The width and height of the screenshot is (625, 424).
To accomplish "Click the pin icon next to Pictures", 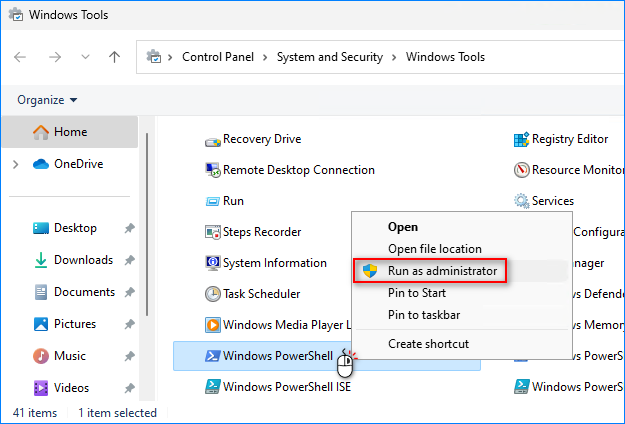I will pyautogui.click(x=130, y=324).
